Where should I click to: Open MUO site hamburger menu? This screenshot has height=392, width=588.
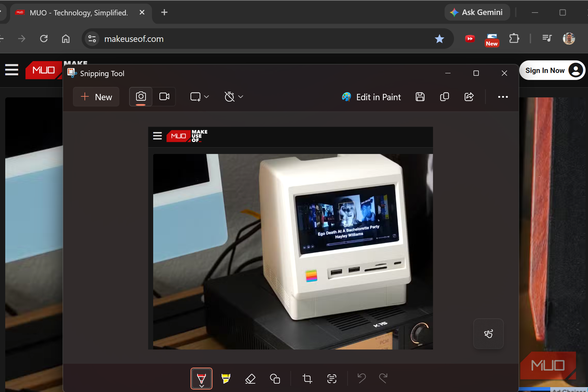point(12,69)
